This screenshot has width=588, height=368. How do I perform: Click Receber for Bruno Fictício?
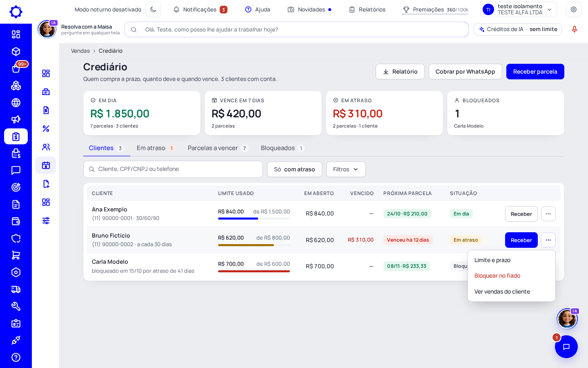point(521,240)
